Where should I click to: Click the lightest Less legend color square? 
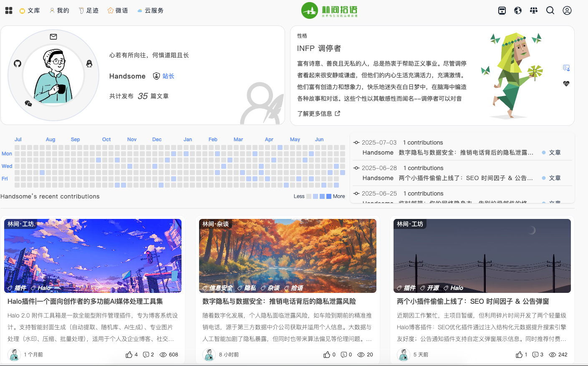(x=309, y=196)
